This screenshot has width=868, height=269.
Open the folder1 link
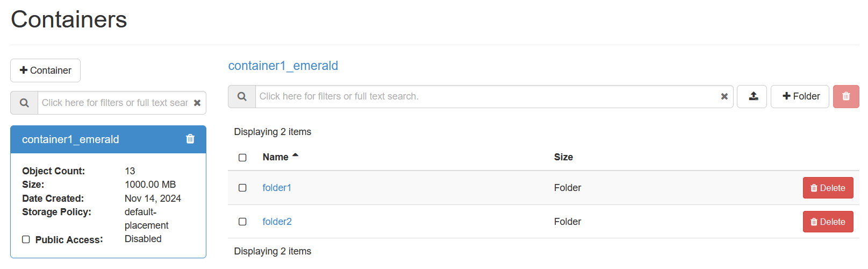tap(277, 188)
